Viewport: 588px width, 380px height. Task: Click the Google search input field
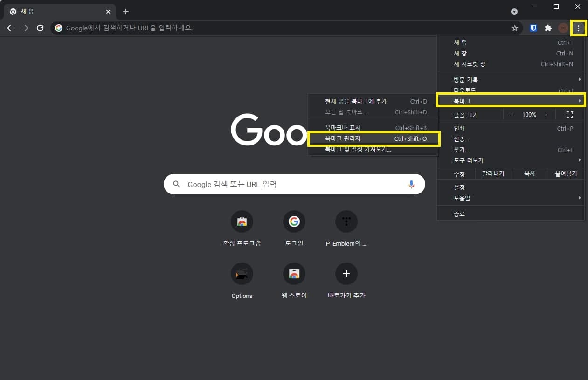pos(294,184)
